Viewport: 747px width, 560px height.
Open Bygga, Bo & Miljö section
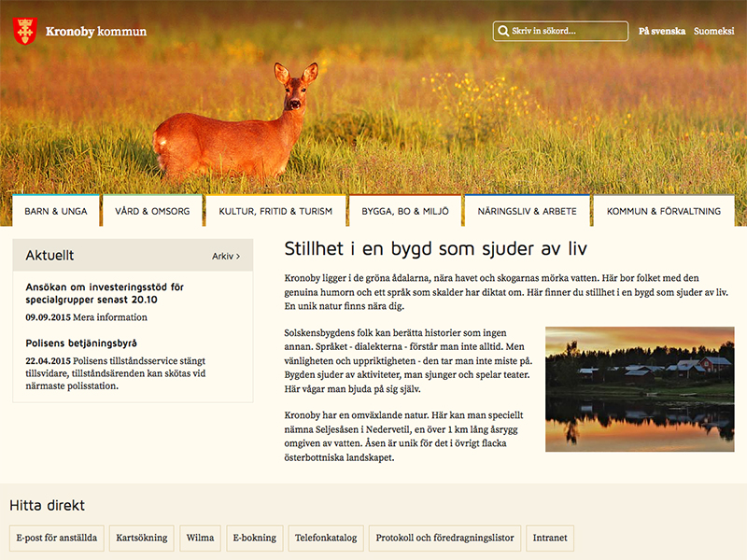(405, 211)
